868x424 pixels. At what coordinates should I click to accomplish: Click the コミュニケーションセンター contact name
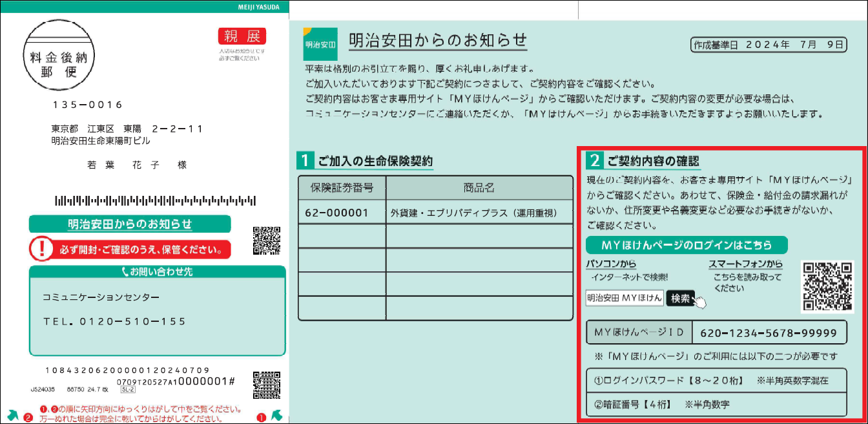point(101,297)
